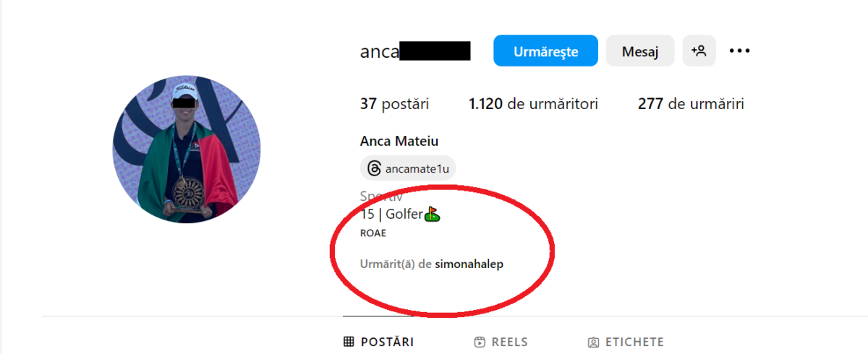
Task: Click the ROAE text in bio
Action: pos(373,233)
